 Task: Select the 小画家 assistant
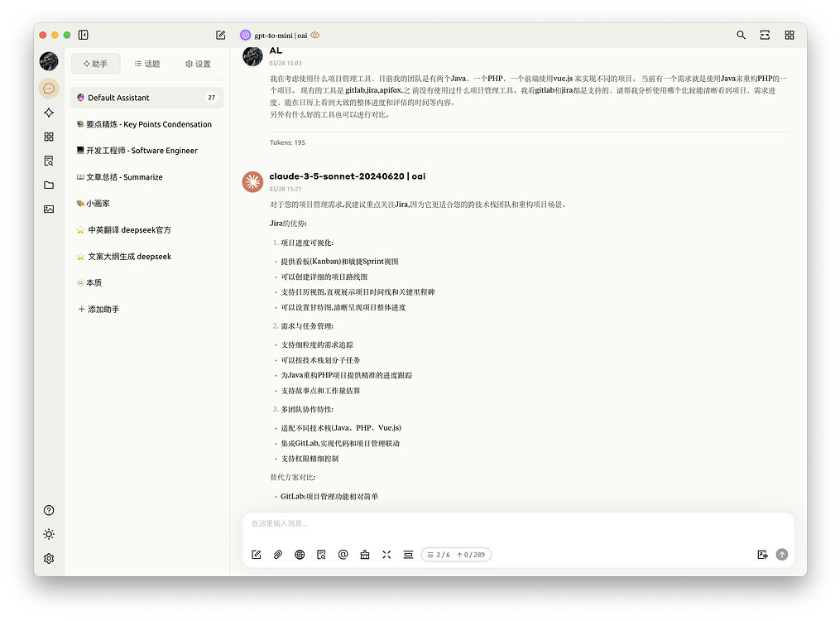pos(146,204)
